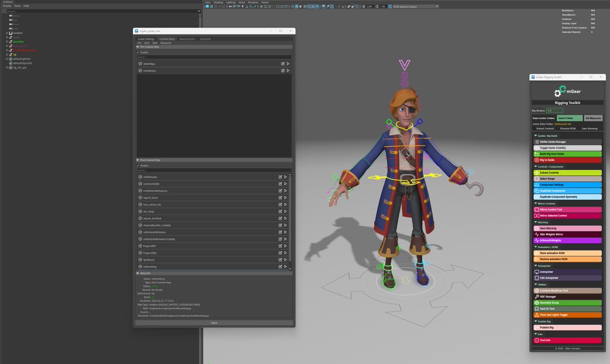The height and width of the screenshot is (364, 610).
Task: Click the Select Folder button
Action: point(569,118)
